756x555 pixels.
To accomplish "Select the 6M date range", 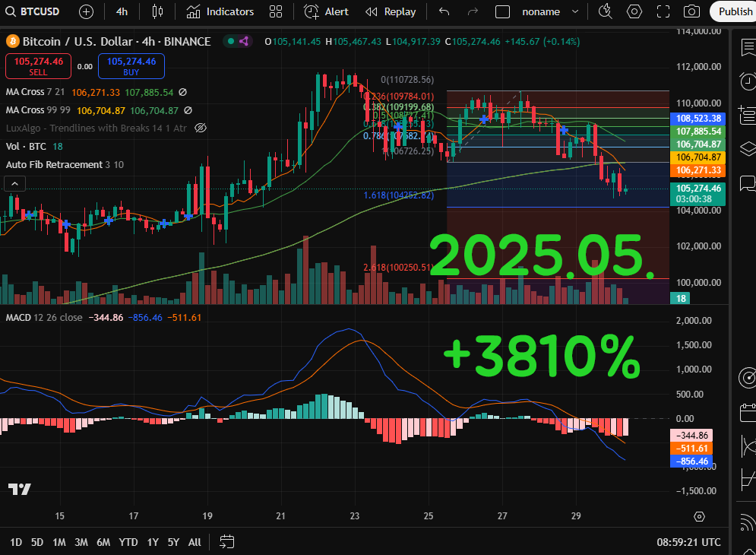I will pos(103,542).
